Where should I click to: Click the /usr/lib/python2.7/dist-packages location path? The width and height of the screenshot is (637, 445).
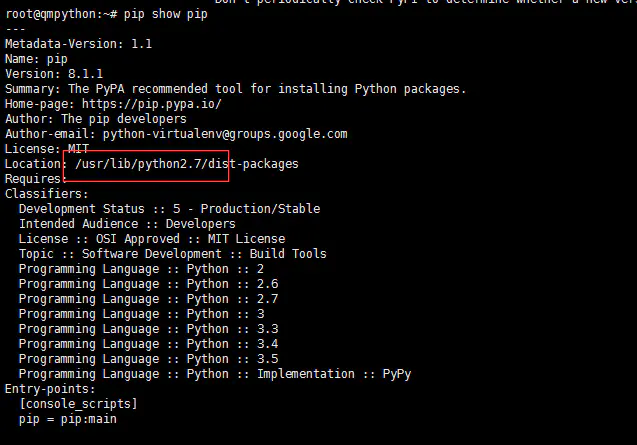coord(187,164)
